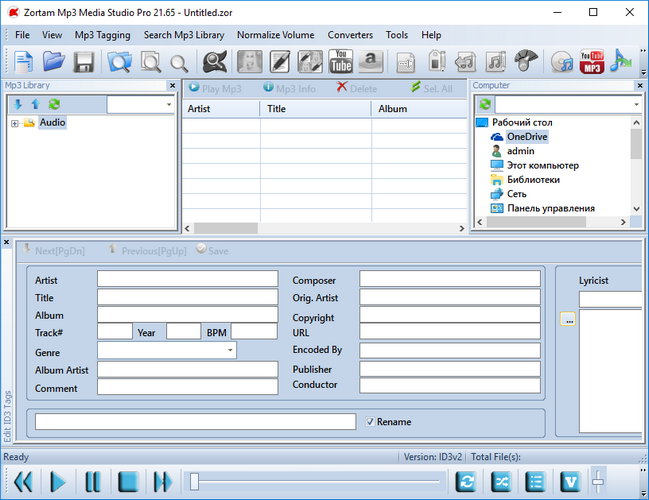649x500 pixels.
Task: Open the Converters menu
Action: tap(350, 35)
